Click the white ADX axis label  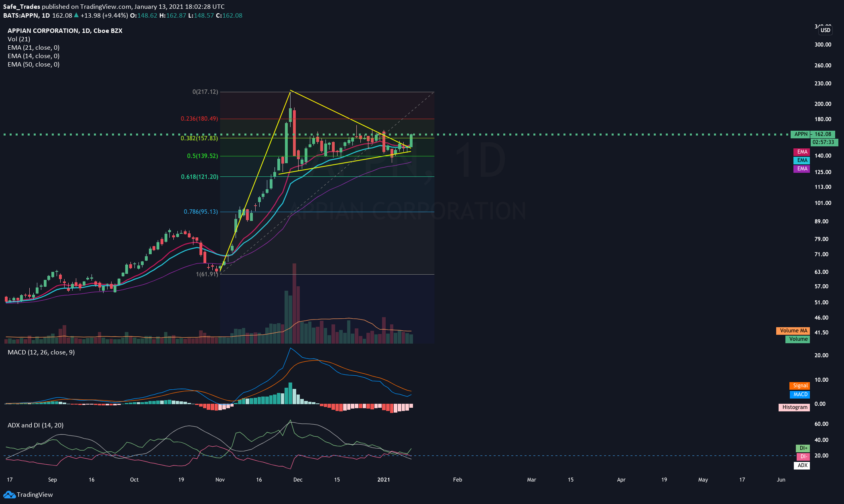(802, 466)
